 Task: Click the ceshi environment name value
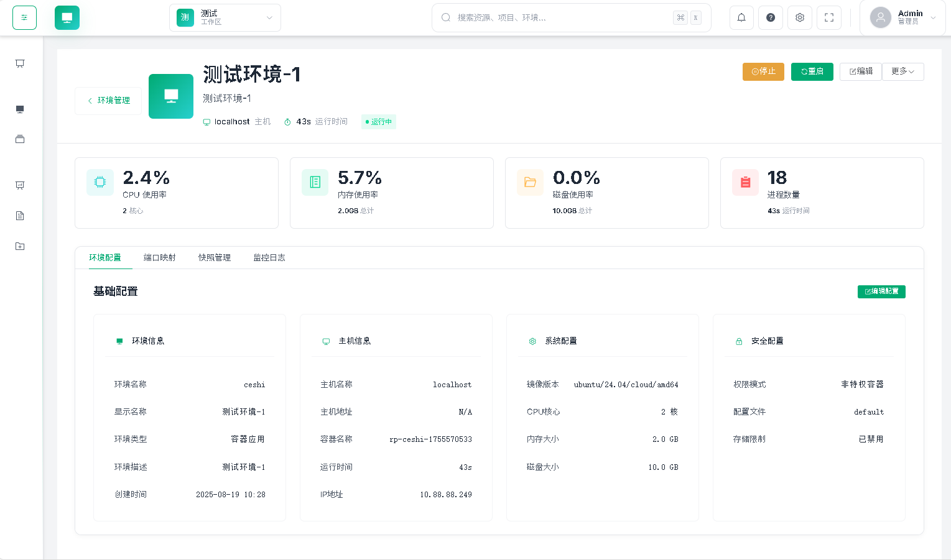(254, 385)
